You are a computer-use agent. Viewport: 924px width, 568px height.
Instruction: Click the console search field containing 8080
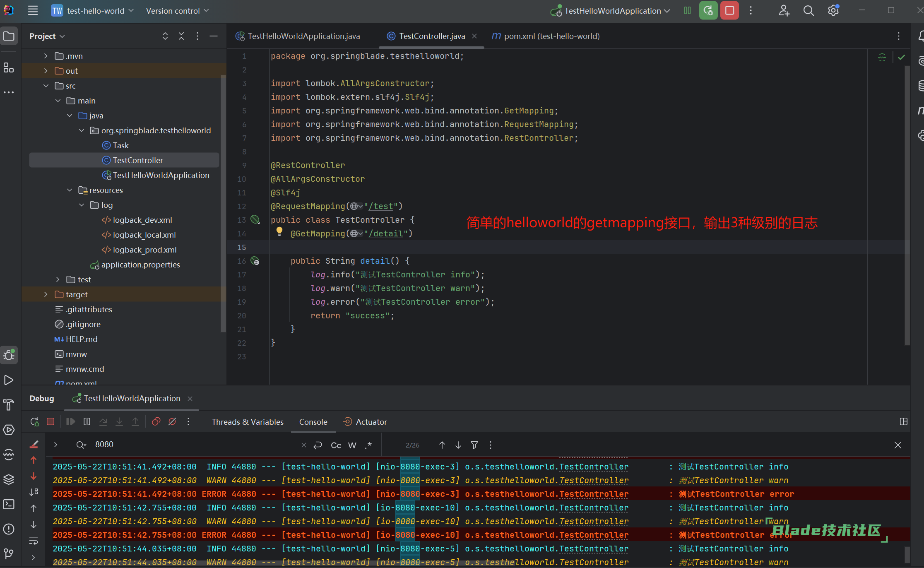pyautogui.click(x=195, y=445)
